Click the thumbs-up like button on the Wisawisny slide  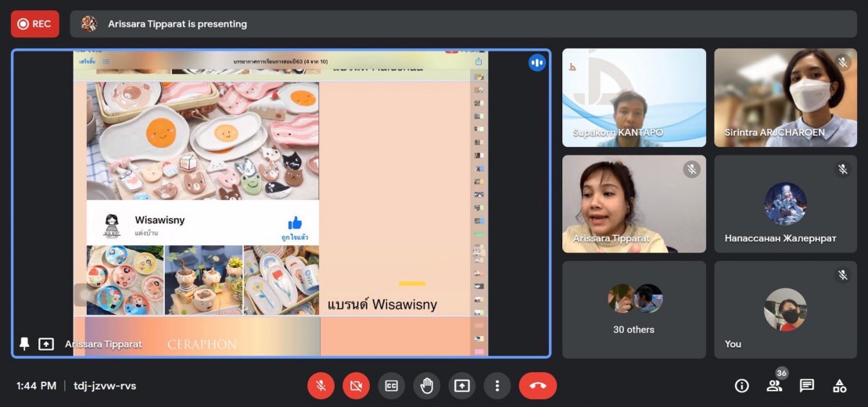click(295, 223)
